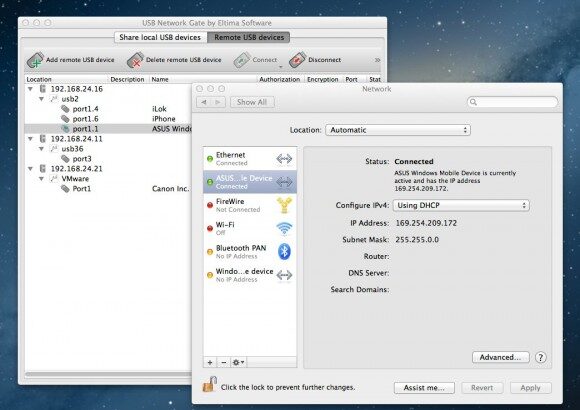The width and height of the screenshot is (580, 410).
Task: Click the Authorization column header
Action: click(280, 79)
